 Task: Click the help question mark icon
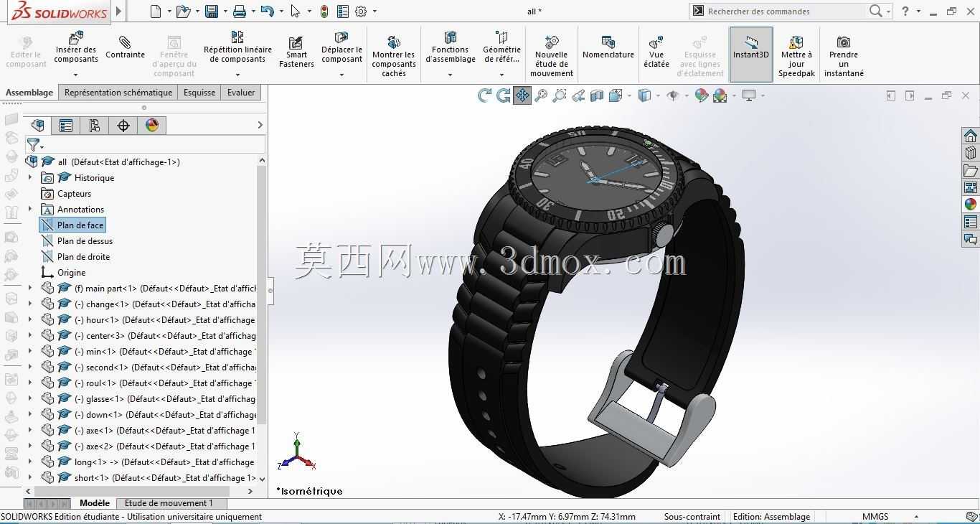tap(905, 11)
